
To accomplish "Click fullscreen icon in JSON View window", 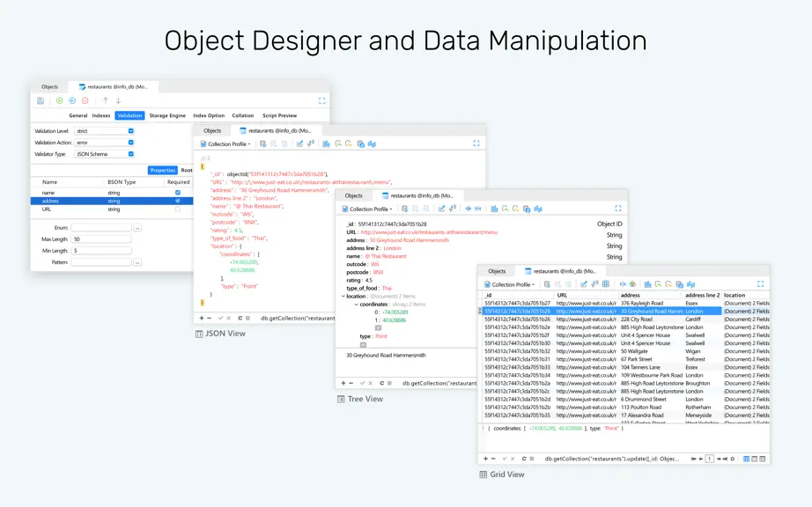I will coord(476,143).
